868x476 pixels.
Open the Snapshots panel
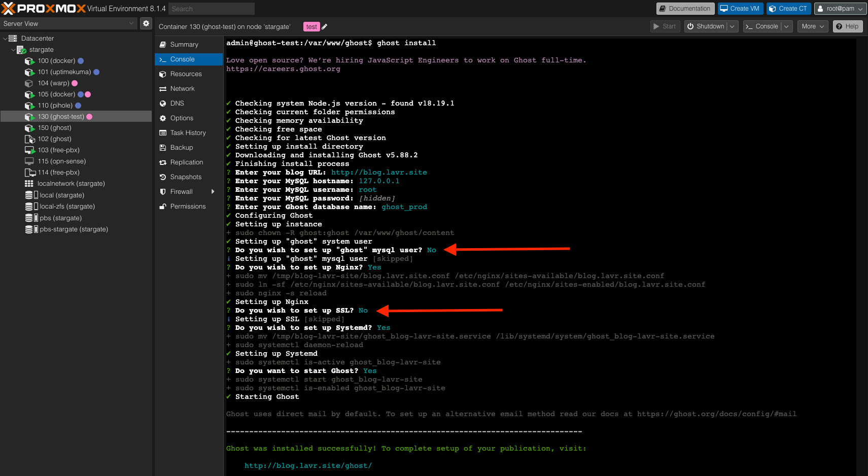coord(186,177)
